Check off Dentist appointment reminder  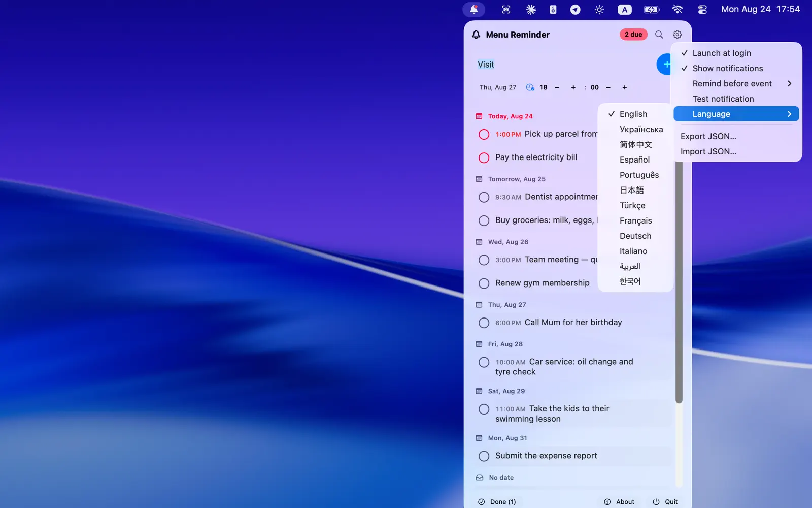484,197
